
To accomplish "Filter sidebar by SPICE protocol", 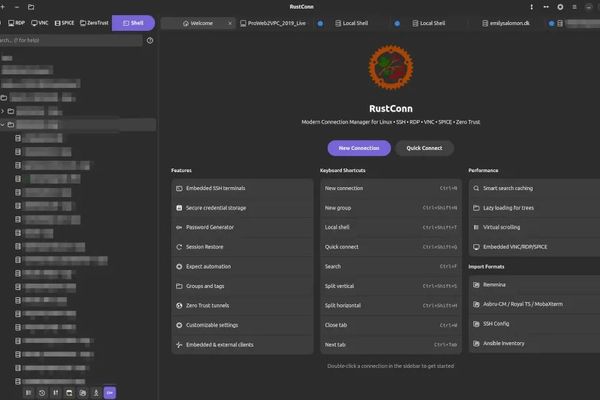I will coord(64,23).
